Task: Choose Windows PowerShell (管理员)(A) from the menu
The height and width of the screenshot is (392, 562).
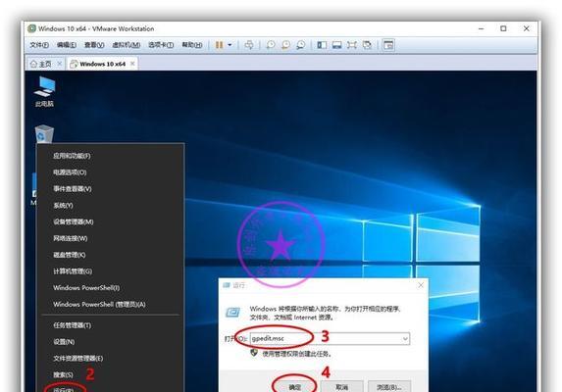Action: pyautogui.click(x=99, y=305)
